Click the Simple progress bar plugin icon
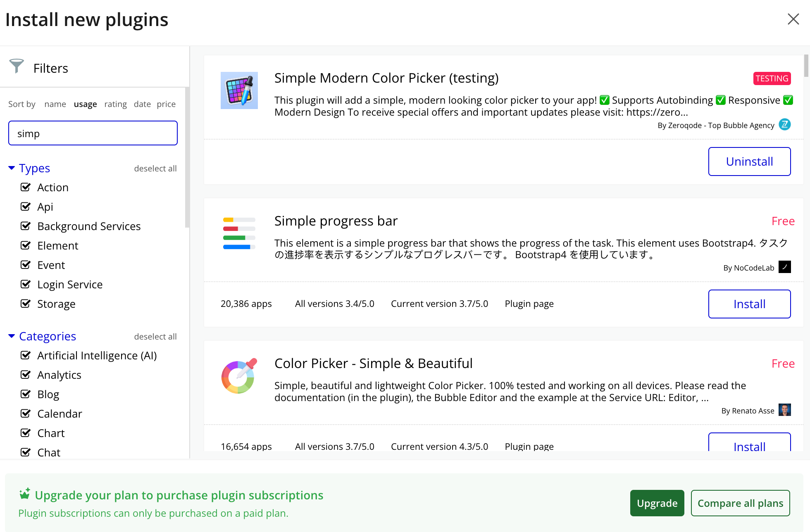Screen dimensions: 810x532 tap(239, 233)
